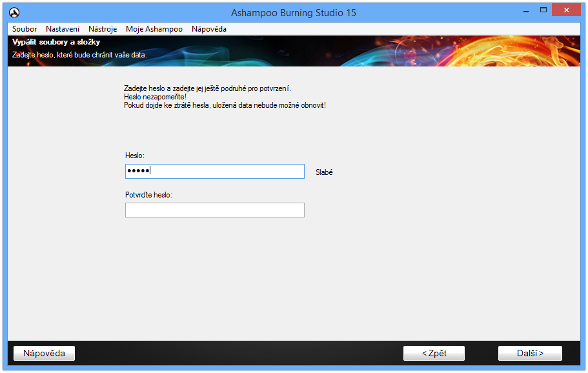Click the Potvrďte heslo input field
The image size is (588, 373).
tap(214, 210)
